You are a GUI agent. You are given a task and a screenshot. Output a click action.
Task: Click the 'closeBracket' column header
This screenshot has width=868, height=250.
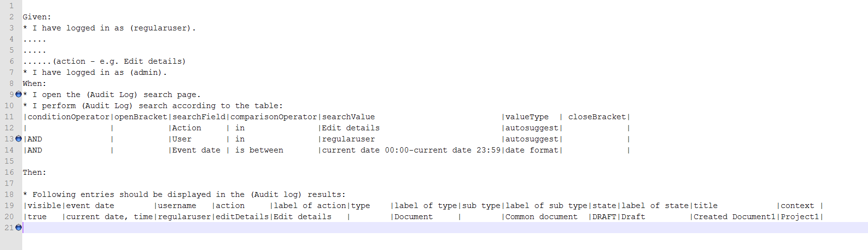(x=597, y=117)
